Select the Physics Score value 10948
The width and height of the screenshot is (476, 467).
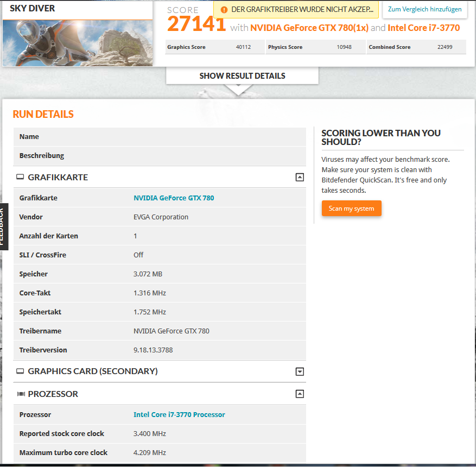(x=344, y=47)
